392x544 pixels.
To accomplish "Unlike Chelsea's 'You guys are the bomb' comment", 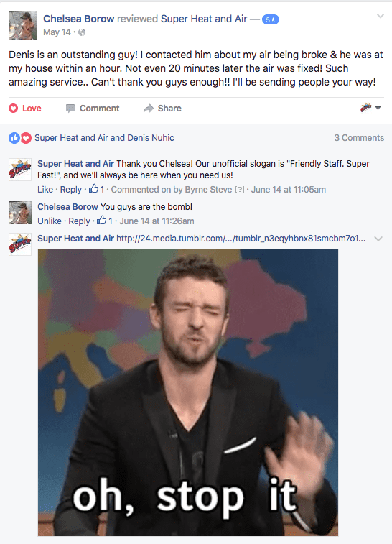I will (50, 221).
